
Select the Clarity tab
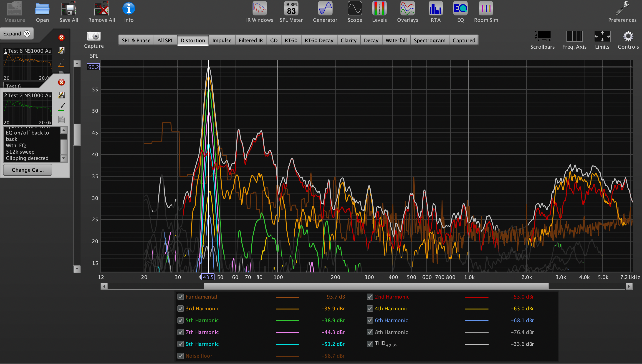[349, 40]
